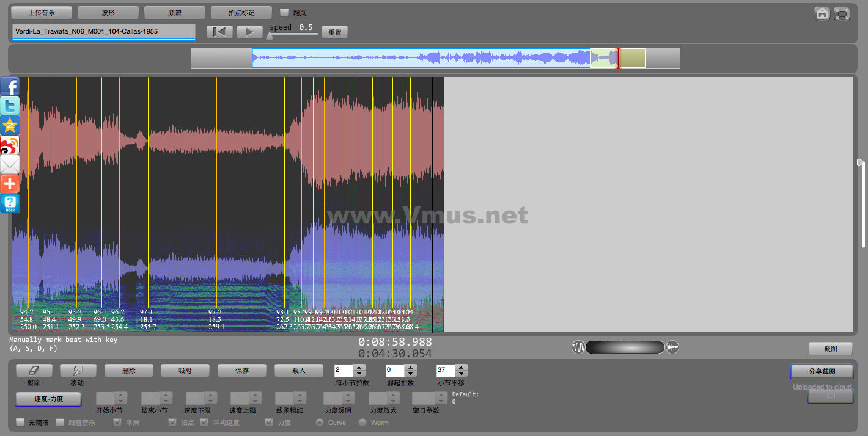Toggle the 跟随音乐 checkbox
Screen dimensions: 868x436
click(60, 422)
